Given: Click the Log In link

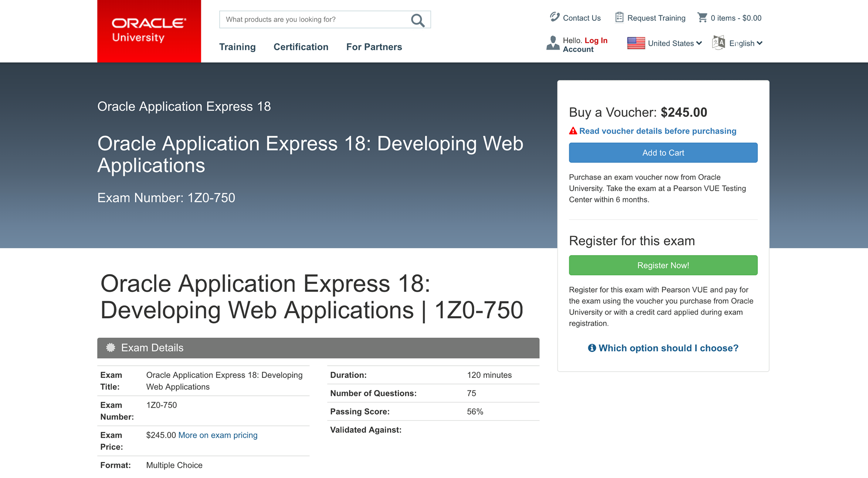Looking at the screenshot, I should point(596,40).
